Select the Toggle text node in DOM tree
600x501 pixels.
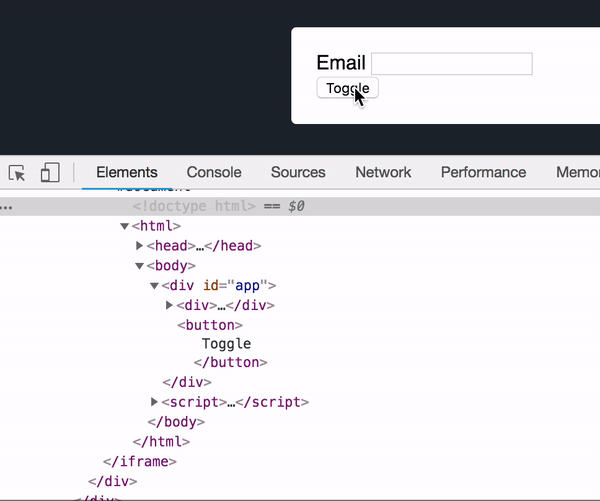tap(226, 344)
